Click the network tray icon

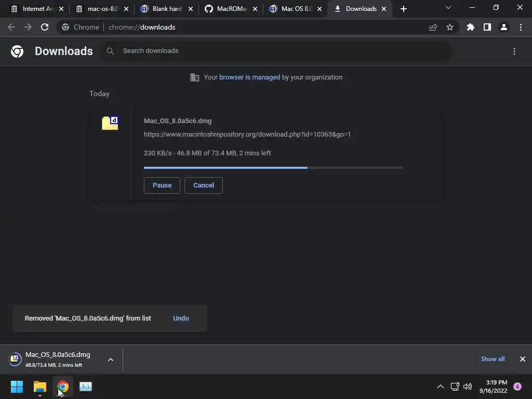(455, 387)
